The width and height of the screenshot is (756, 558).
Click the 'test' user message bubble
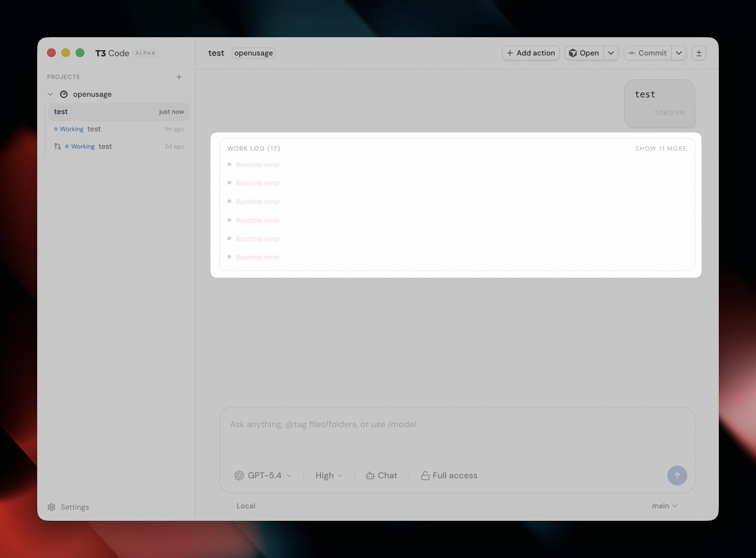[660, 103]
